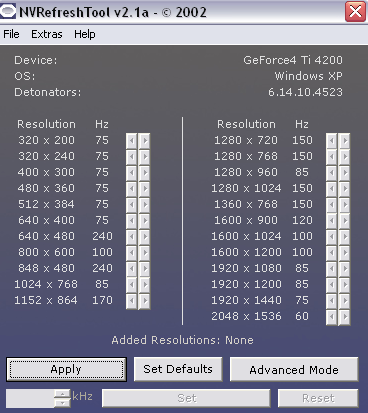Lower refresh rate of 640 x 400
Viewport: 368px width, 413px height.
132,221
